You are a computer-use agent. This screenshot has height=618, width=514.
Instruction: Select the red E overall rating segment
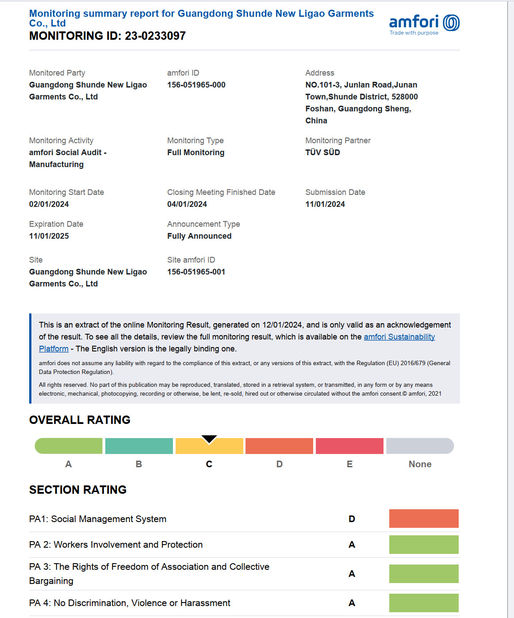coord(349,446)
